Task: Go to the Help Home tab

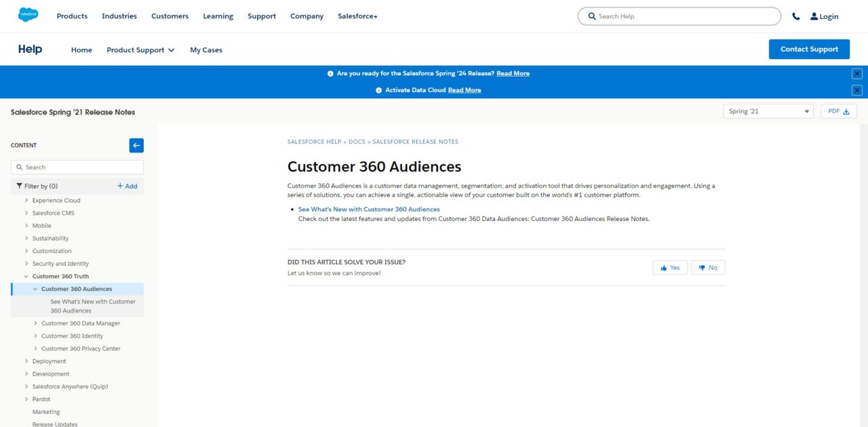Action: pyautogui.click(x=81, y=50)
